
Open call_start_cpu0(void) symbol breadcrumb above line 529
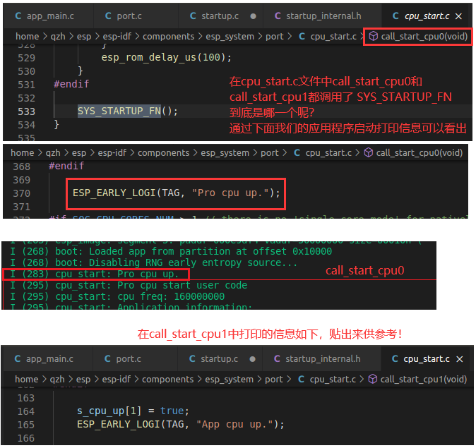424,37
